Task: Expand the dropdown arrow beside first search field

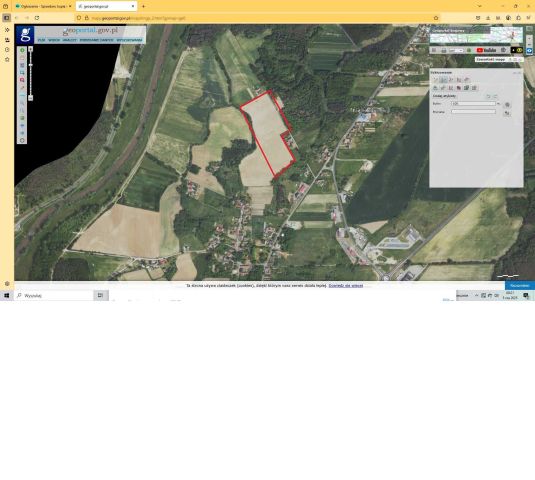Action: point(498,104)
